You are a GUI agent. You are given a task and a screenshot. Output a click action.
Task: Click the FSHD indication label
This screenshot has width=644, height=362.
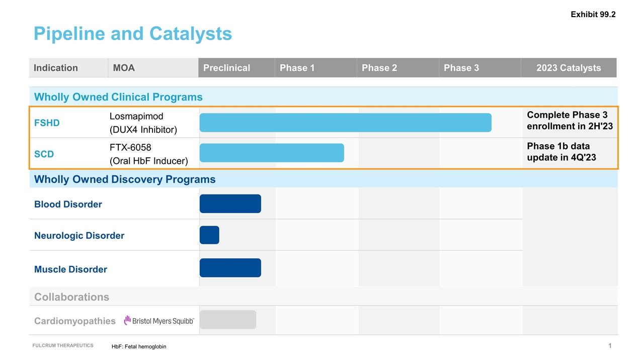pyautogui.click(x=47, y=123)
